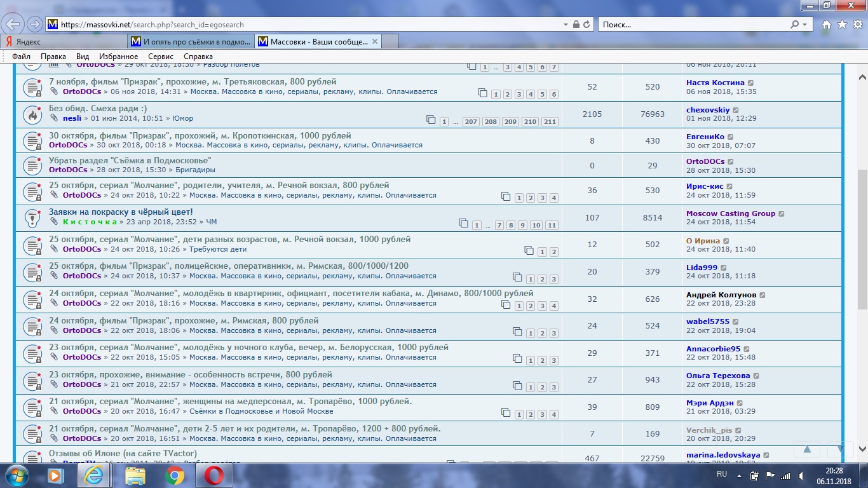The image size is (868, 488).
Task: Launch Google Chrome from the taskbar
Action: pyautogui.click(x=175, y=475)
